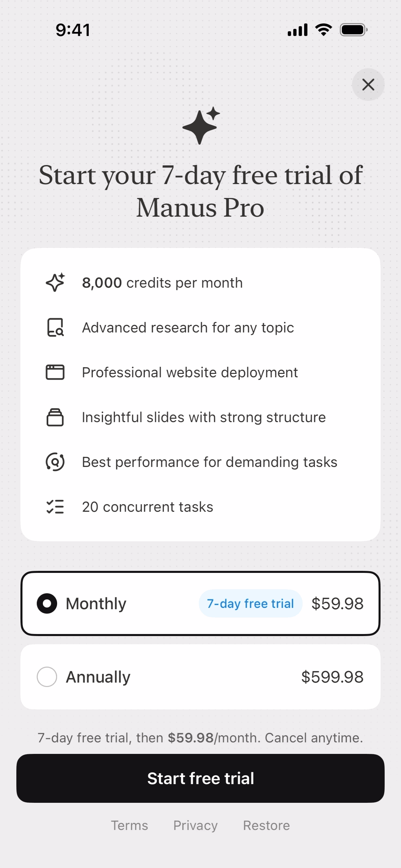The image size is (401, 868).
Task: Close the Manus Pro trial screen
Action: coord(368,85)
